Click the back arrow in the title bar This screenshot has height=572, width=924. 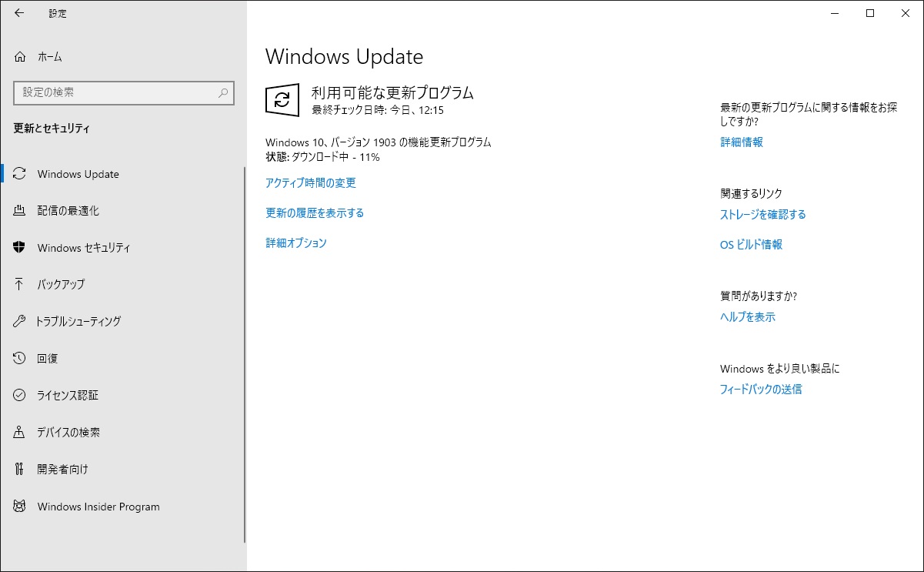[19, 13]
